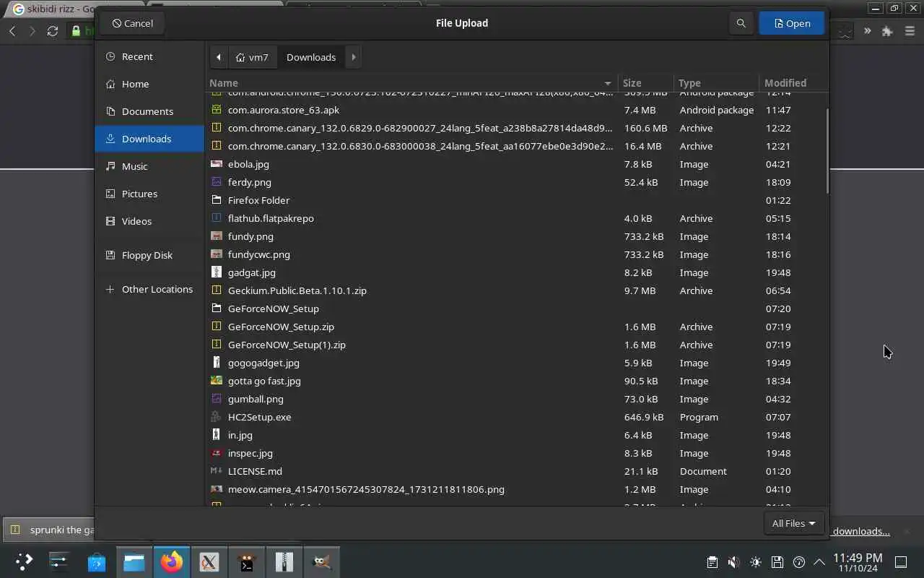Open Documents from the sidebar
The width and height of the screenshot is (924, 578).
149,111
